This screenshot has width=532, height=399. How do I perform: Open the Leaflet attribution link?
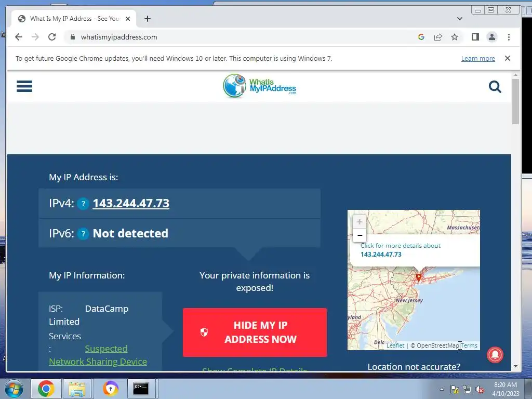(x=395, y=345)
